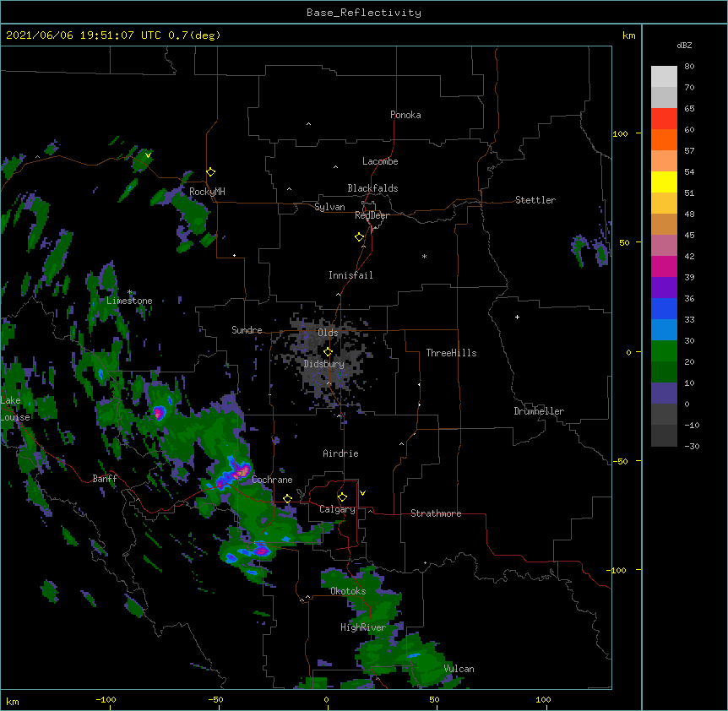Image resolution: width=728 pixels, height=711 pixels.
Task: Click the Strathmore town label
Action: coord(436,513)
